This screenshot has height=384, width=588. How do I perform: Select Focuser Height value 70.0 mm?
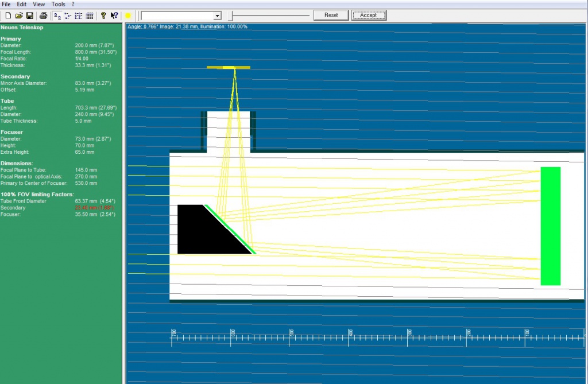(x=84, y=145)
